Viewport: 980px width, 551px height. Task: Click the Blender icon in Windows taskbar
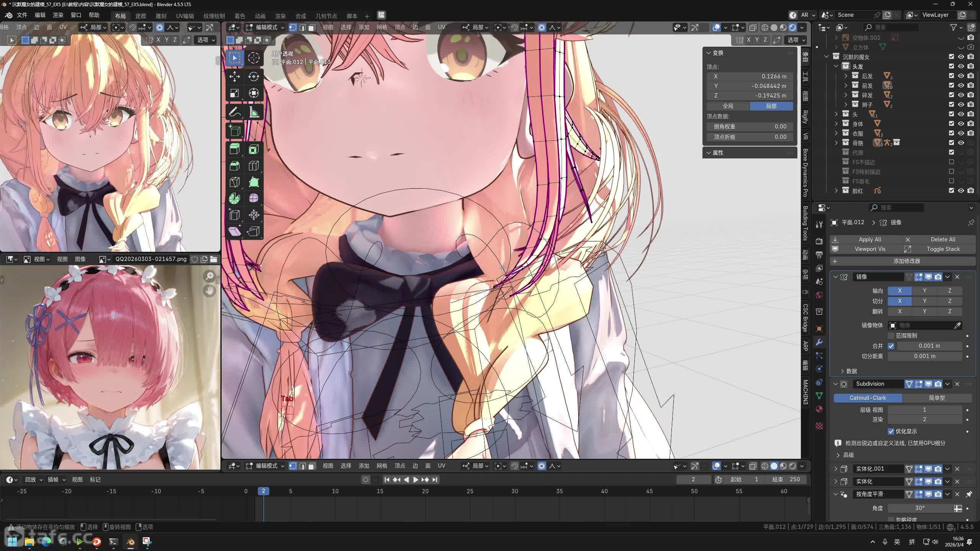point(130,541)
